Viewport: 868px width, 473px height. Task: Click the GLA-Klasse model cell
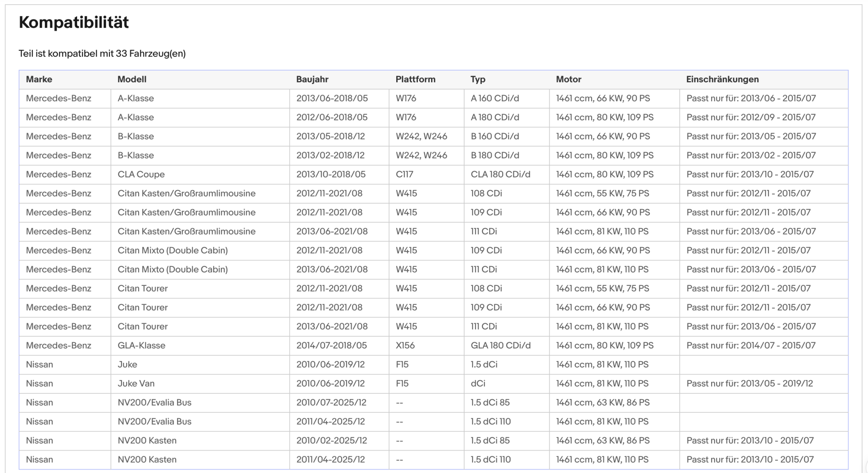(142, 345)
